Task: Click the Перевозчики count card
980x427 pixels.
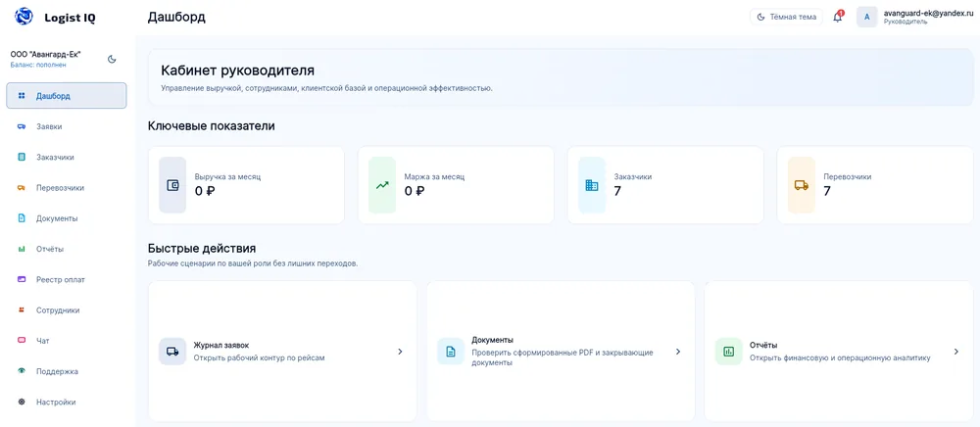Action: [875, 185]
